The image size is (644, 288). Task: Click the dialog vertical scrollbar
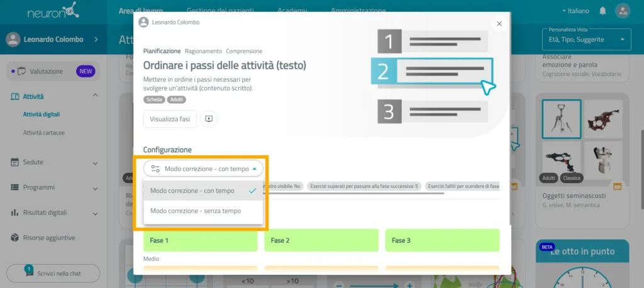(x=510, y=119)
